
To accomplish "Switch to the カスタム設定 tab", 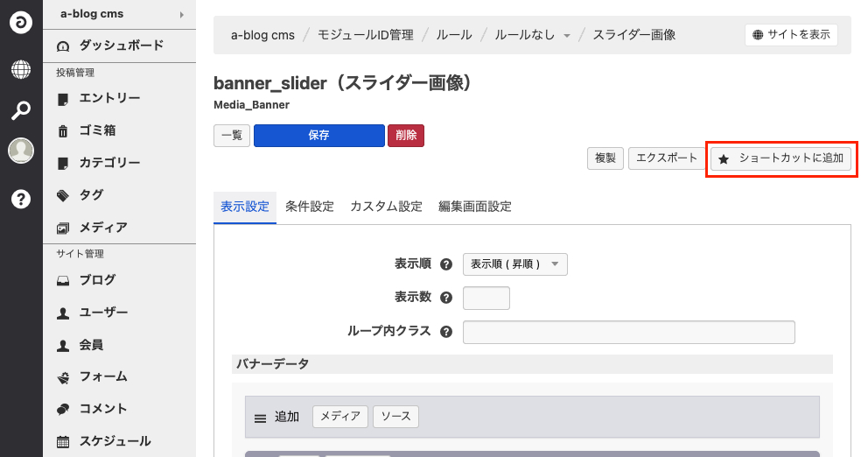I will [386, 207].
